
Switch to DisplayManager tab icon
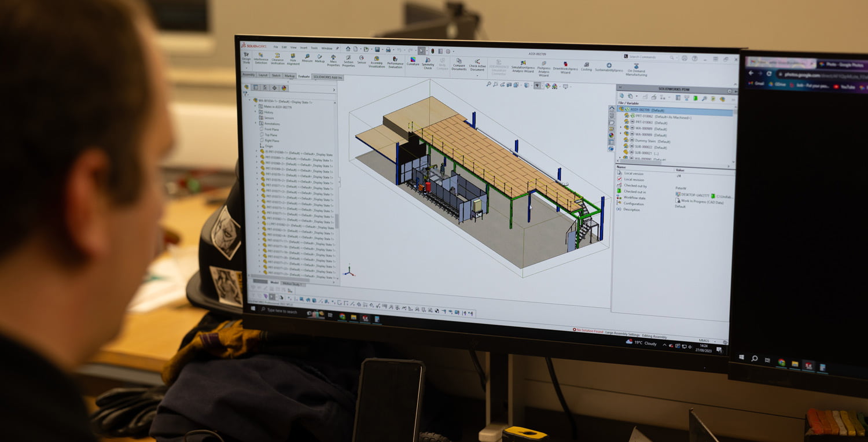[x=284, y=88]
